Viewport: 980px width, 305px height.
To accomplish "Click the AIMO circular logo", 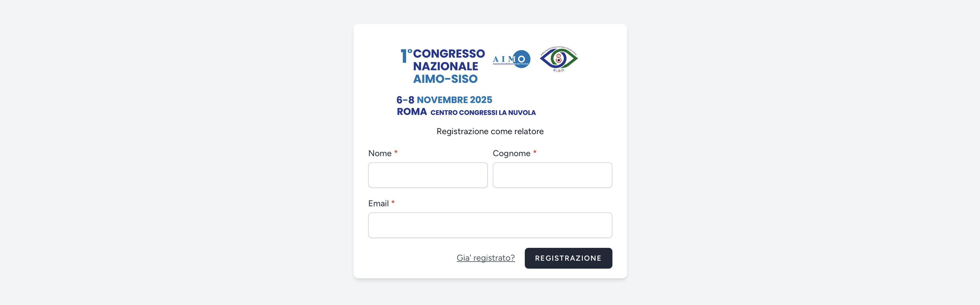I will click(x=511, y=59).
